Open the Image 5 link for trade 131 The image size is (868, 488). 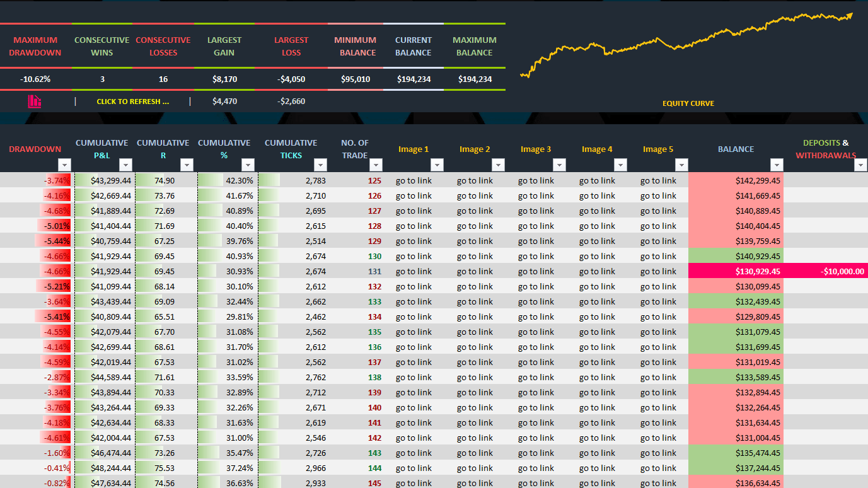point(658,271)
